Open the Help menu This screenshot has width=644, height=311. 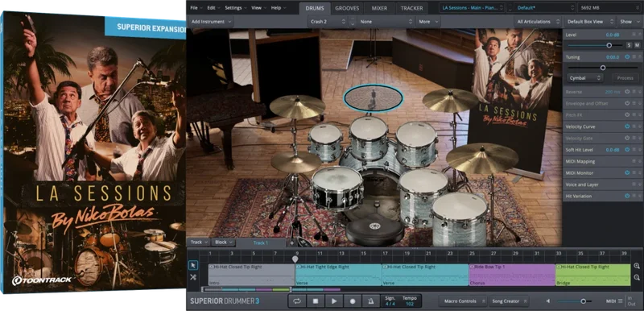tap(278, 8)
